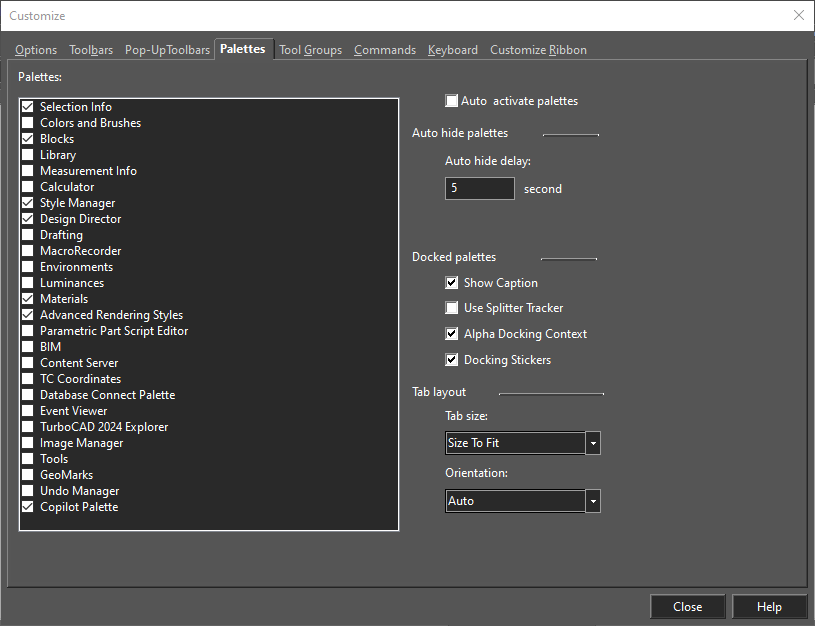Open the Customize Ribbon tab
This screenshot has height=626, width=815.
point(538,50)
